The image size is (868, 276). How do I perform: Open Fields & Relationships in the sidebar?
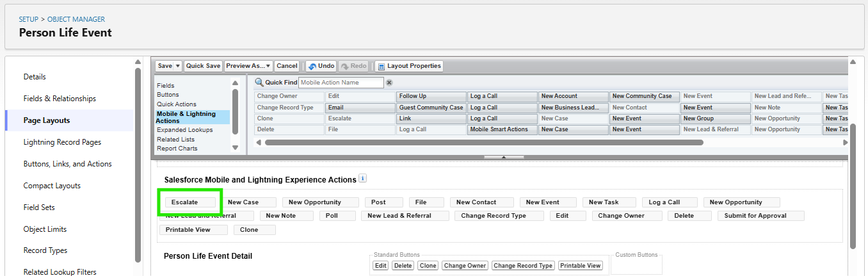pyautogui.click(x=60, y=99)
